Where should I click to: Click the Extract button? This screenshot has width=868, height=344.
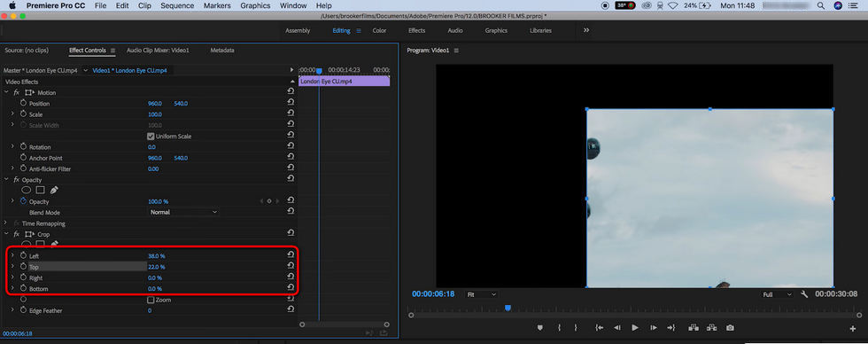coord(712,328)
